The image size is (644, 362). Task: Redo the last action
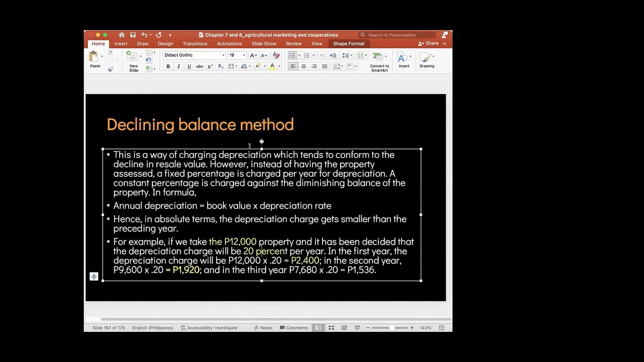[x=158, y=35]
